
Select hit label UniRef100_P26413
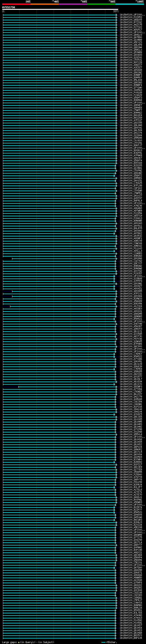pyautogui.click(x=131, y=218)
